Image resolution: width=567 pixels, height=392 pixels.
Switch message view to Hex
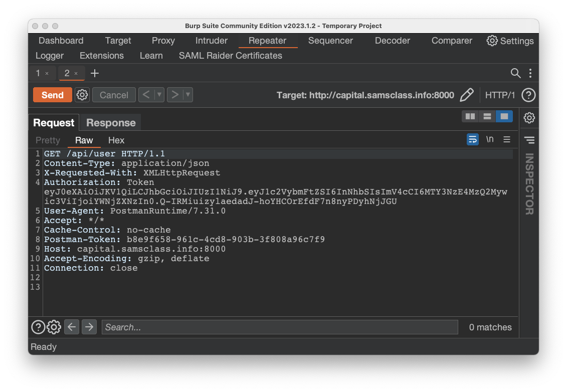coord(116,140)
